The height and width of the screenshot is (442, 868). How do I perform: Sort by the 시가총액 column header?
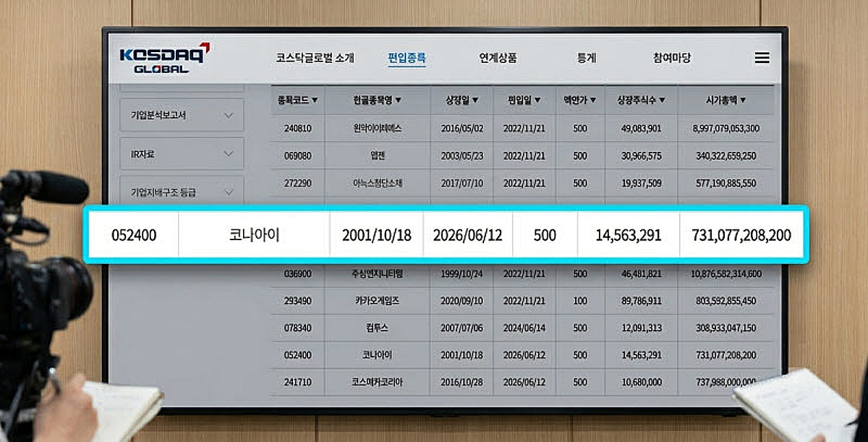click(x=726, y=101)
